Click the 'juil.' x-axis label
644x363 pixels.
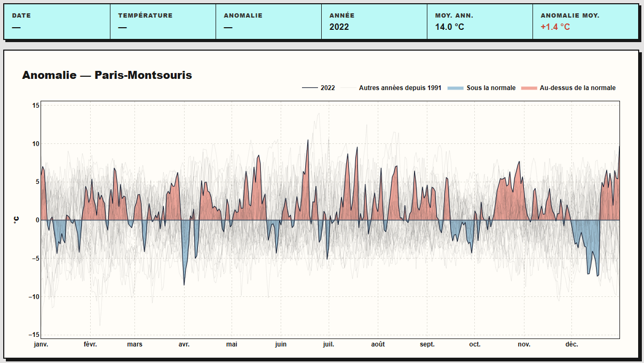(x=329, y=344)
